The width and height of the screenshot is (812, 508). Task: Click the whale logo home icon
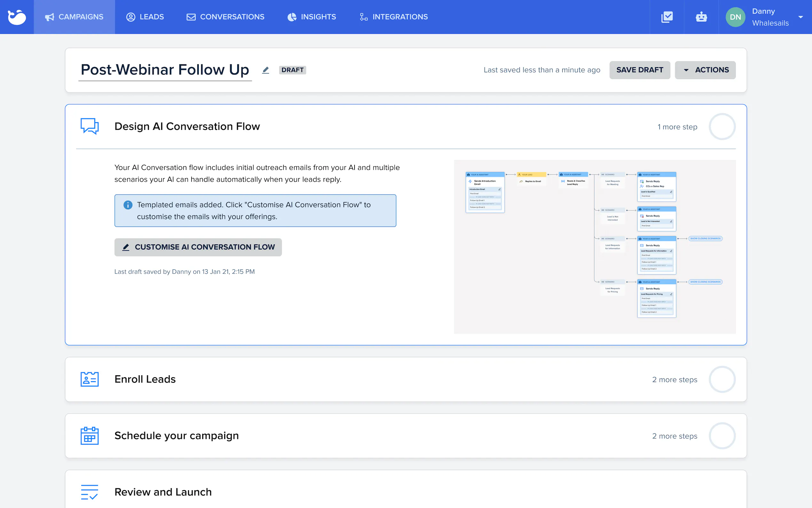pos(17,17)
